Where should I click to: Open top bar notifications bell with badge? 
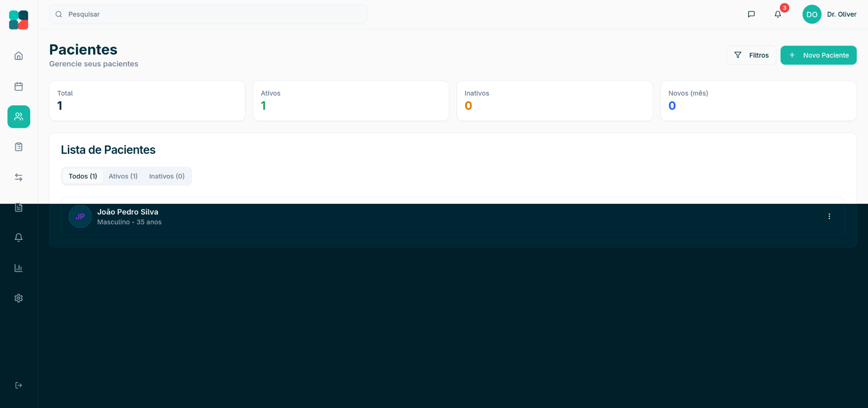coord(778,14)
